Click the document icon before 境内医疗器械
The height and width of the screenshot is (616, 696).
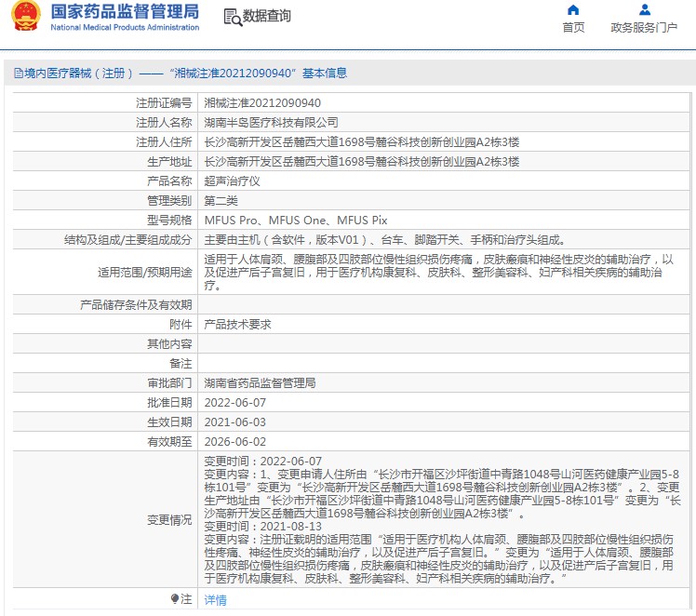(x=19, y=73)
